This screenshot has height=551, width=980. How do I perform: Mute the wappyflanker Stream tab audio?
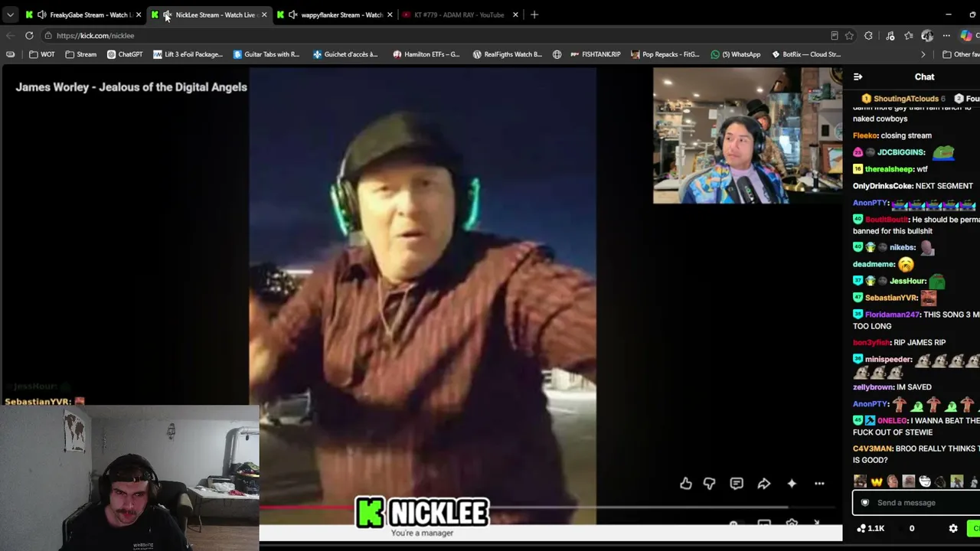(x=292, y=15)
